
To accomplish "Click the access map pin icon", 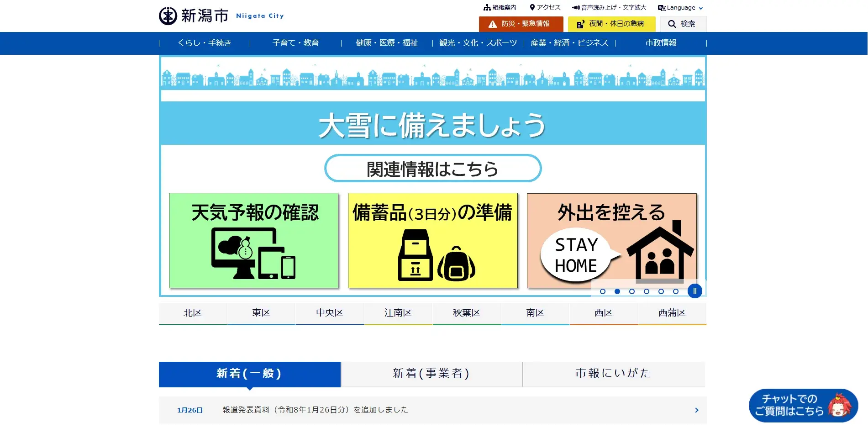I will pyautogui.click(x=532, y=8).
